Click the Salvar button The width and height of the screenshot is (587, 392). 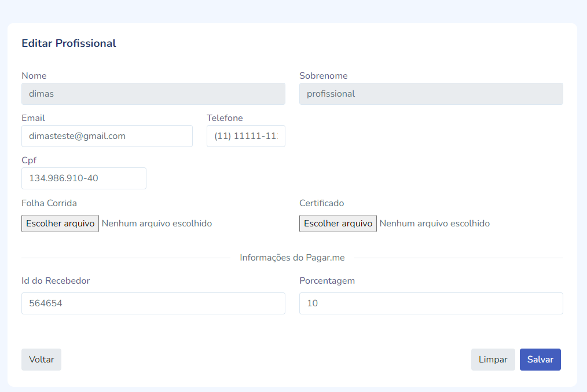540,360
